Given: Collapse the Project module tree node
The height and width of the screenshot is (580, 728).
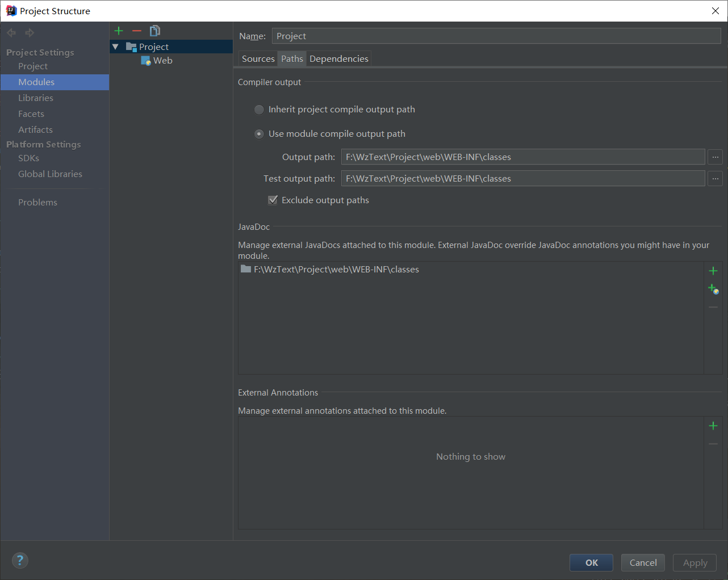Looking at the screenshot, I should (116, 47).
